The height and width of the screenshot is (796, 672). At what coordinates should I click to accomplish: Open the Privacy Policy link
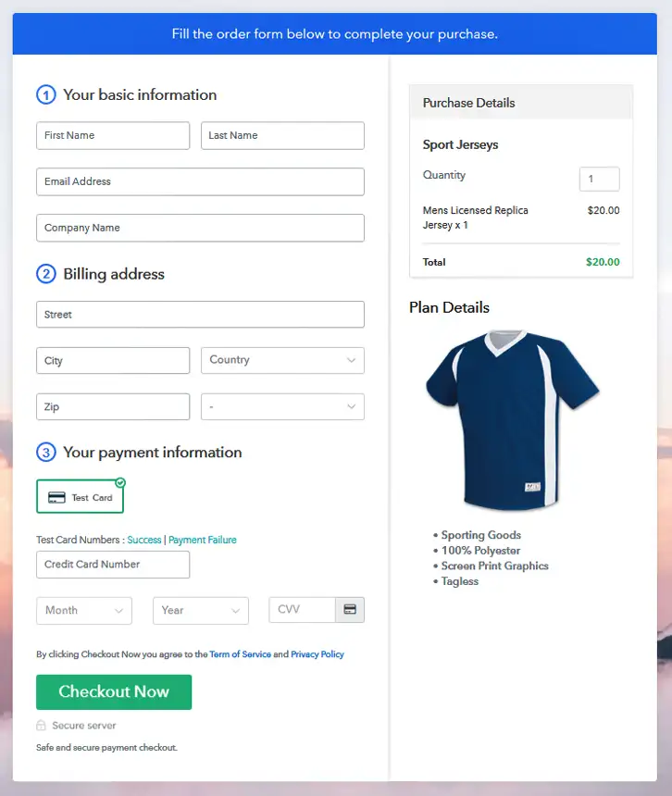point(317,654)
